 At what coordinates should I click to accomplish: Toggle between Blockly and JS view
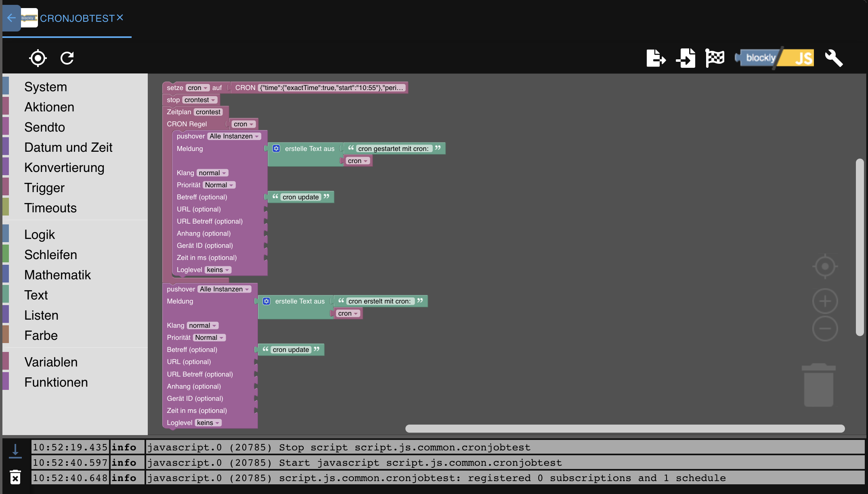coord(774,58)
